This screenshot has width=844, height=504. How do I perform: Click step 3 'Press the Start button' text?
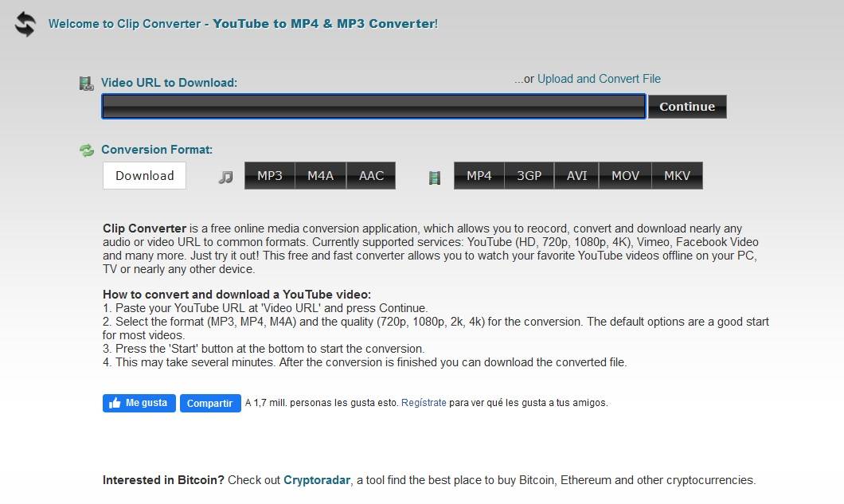(x=264, y=349)
